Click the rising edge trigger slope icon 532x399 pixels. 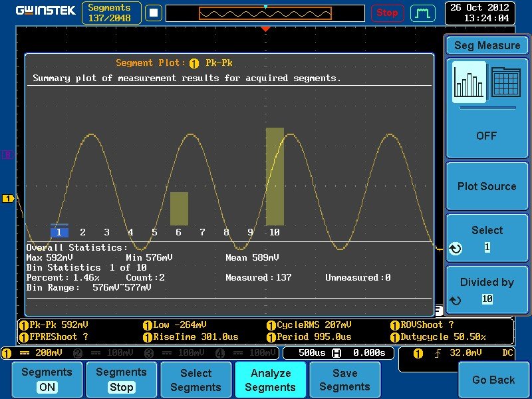point(438,353)
